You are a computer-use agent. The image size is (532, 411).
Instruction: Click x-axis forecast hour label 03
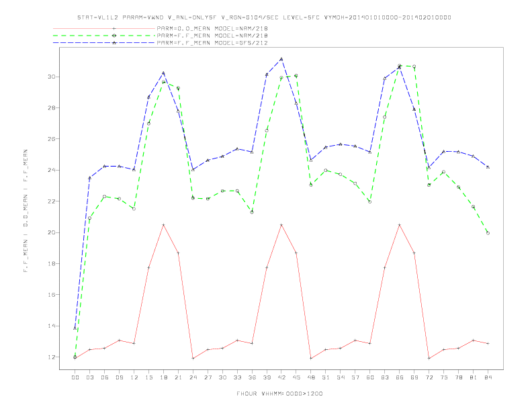89,377
